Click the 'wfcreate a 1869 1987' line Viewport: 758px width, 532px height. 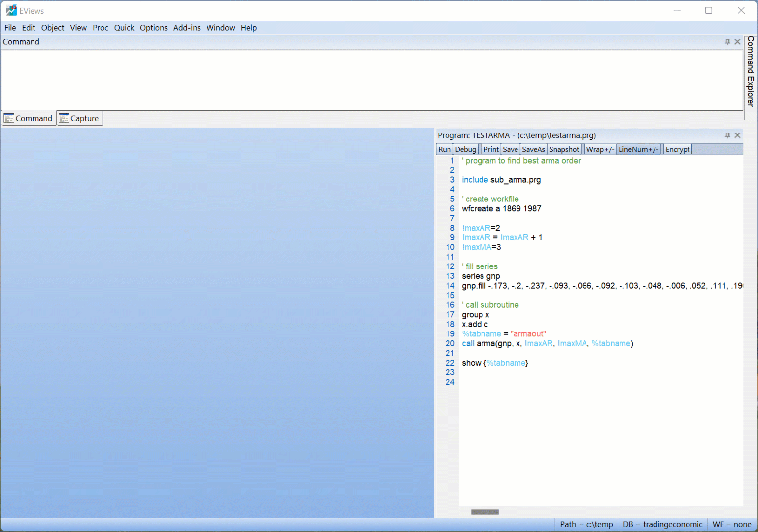pos(502,209)
